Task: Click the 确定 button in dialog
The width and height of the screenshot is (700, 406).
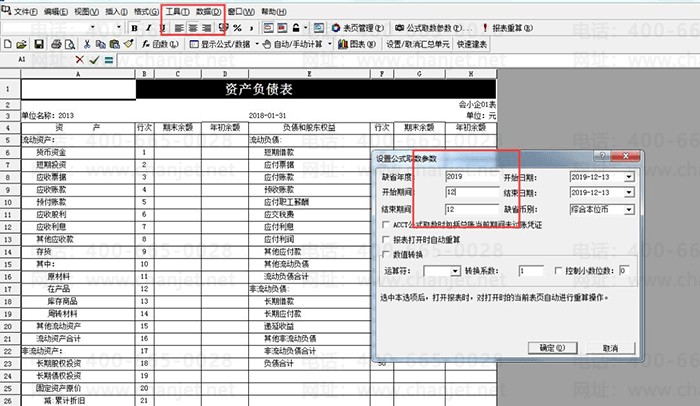Action: click(552, 348)
